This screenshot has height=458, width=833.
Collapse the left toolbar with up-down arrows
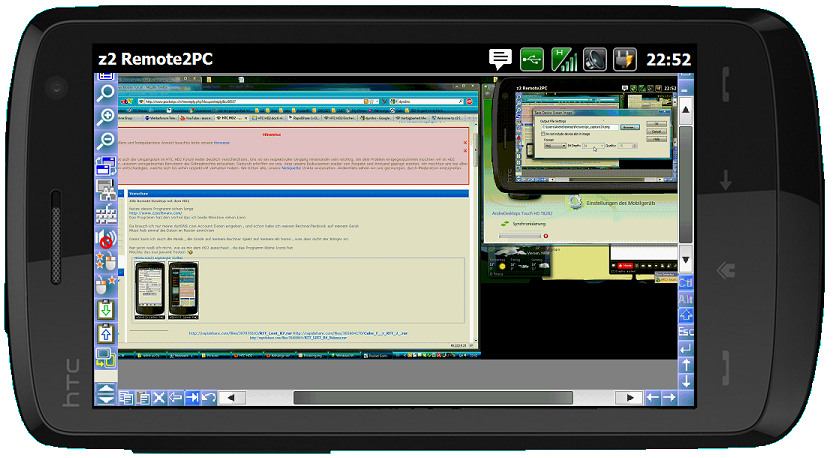[105, 394]
